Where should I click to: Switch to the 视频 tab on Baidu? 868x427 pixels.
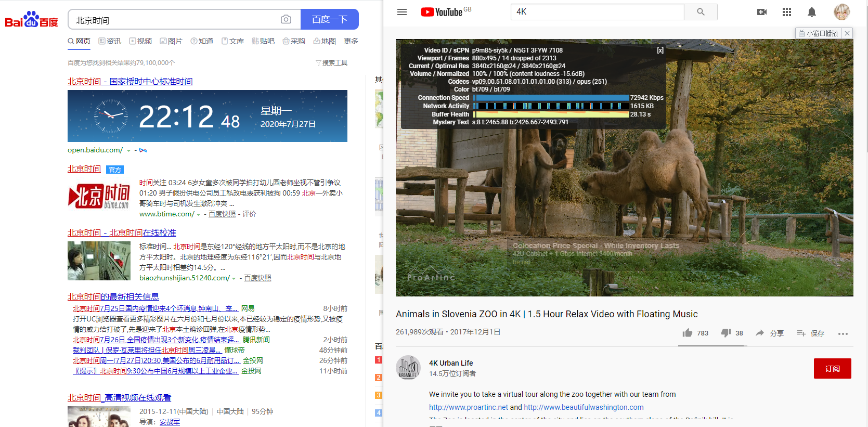point(140,41)
